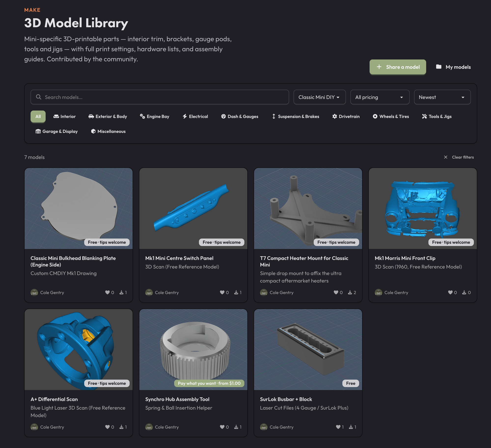Filter by Dash & Gauges category
This screenshot has height=448, width=491.
240,116
